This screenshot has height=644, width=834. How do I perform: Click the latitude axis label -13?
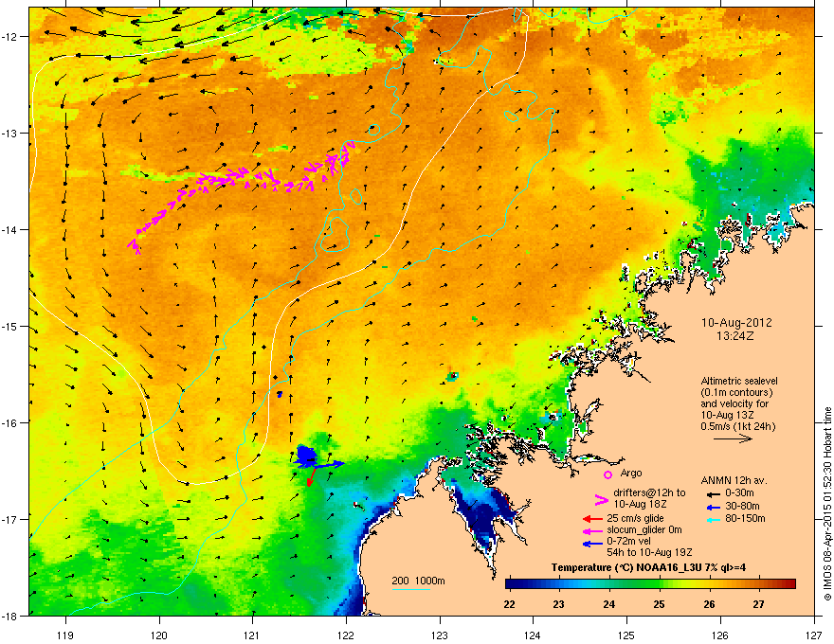(x=9, y=133)
